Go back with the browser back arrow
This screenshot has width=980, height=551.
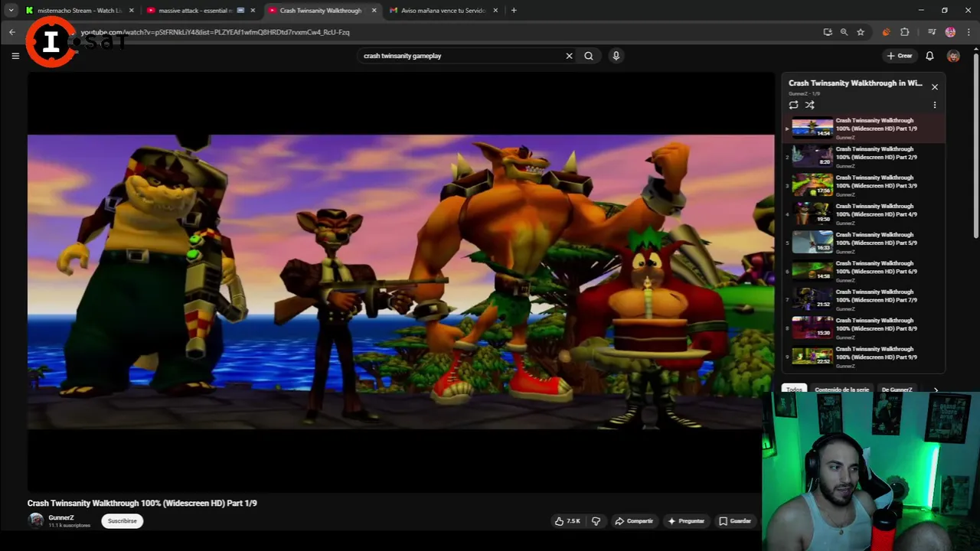[12, 32]
